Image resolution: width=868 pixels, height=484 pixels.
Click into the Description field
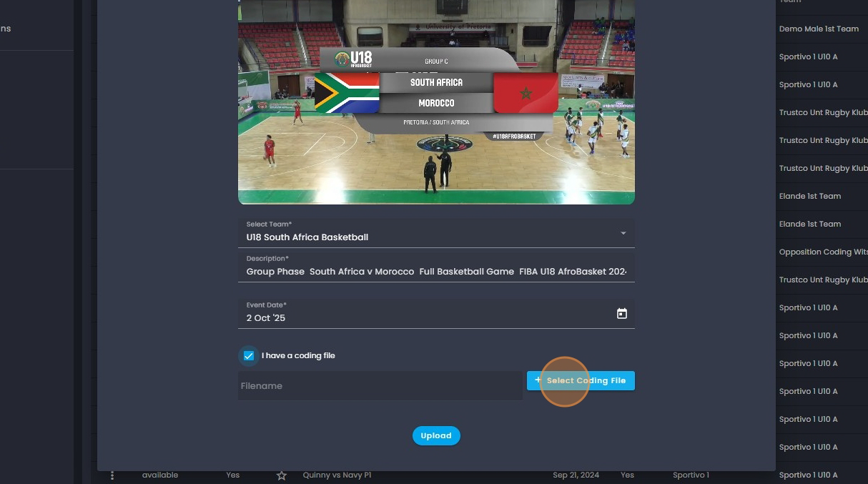click(436, 267)
